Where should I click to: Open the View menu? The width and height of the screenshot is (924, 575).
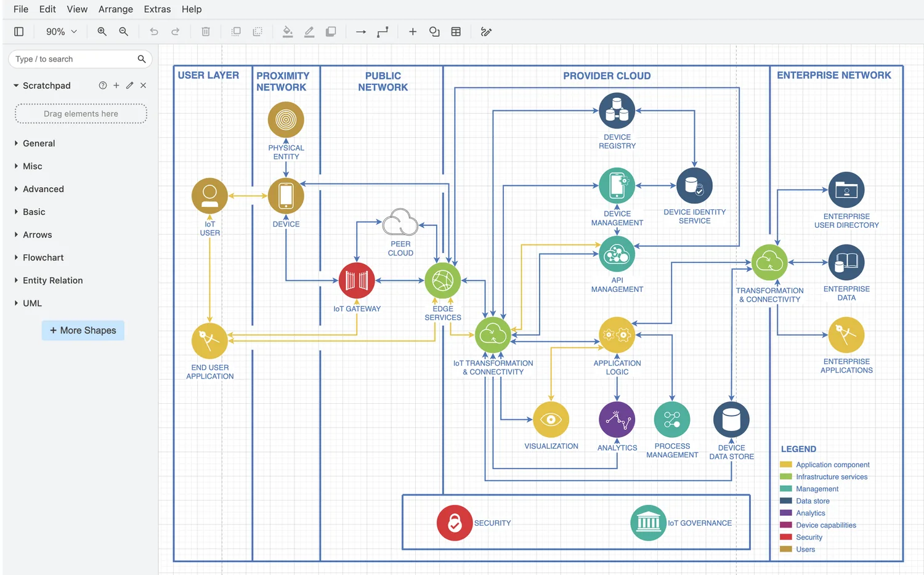pyautogui.click(x=77, y=9)
